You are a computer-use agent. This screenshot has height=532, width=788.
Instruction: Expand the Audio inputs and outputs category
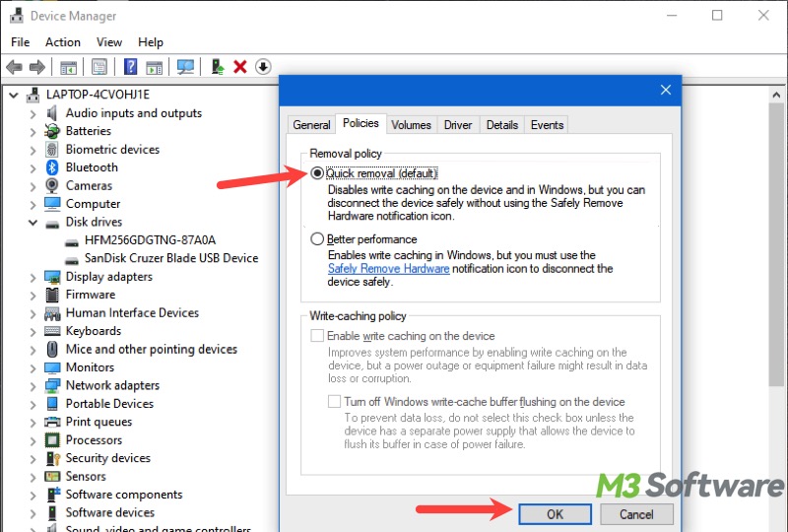[x=33, y=114]
